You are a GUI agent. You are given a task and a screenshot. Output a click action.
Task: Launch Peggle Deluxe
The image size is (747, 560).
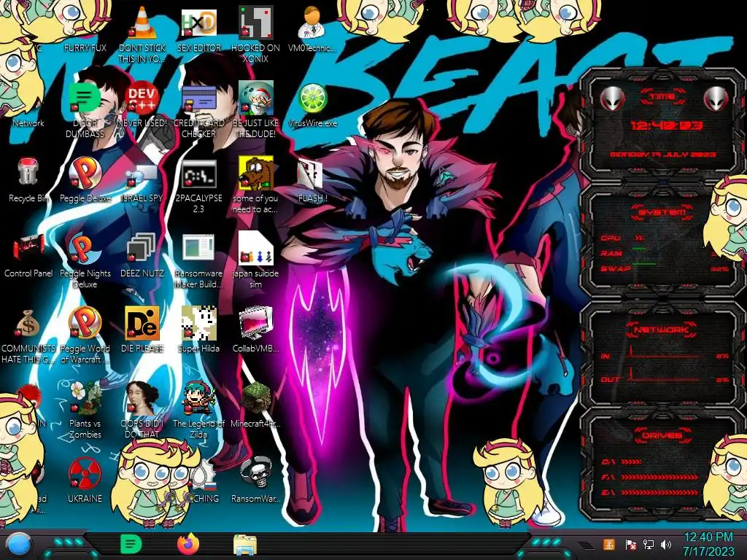(x=85, y=173)
